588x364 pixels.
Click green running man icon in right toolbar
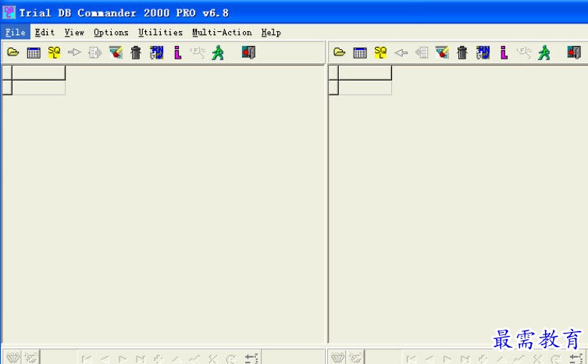(x=544, y=52)
